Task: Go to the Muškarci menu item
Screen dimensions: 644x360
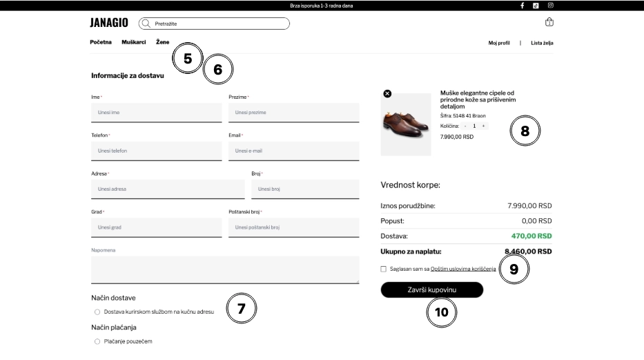Action: click(134, 42)
